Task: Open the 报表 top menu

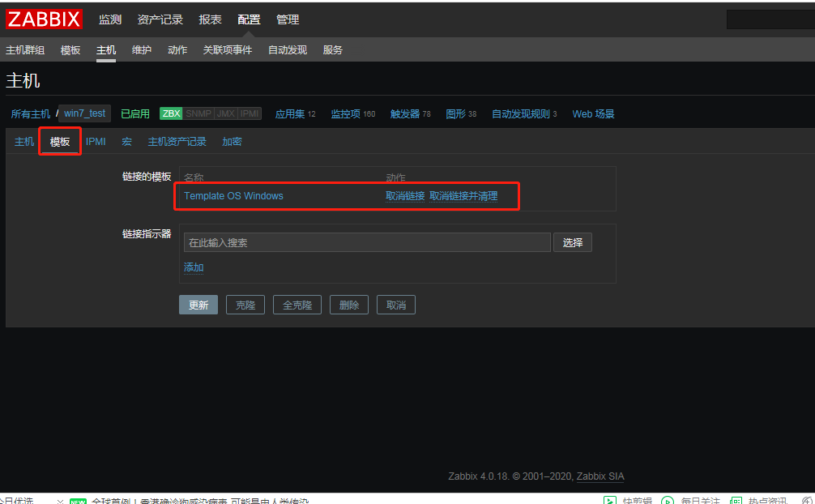Action: pyautogui.click(x=210, y=19)
